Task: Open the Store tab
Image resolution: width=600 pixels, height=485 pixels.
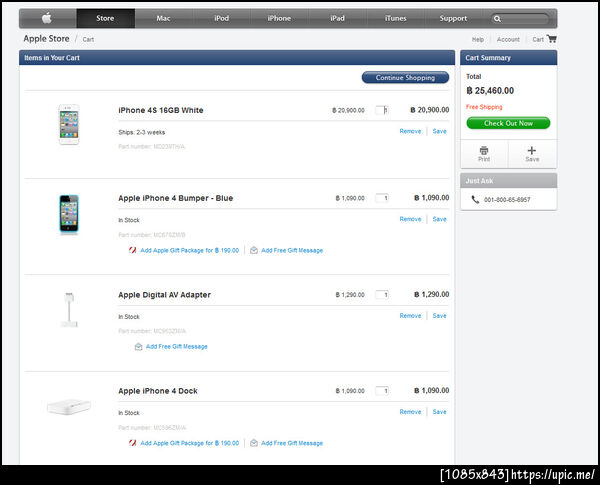Action: point(105,18)
